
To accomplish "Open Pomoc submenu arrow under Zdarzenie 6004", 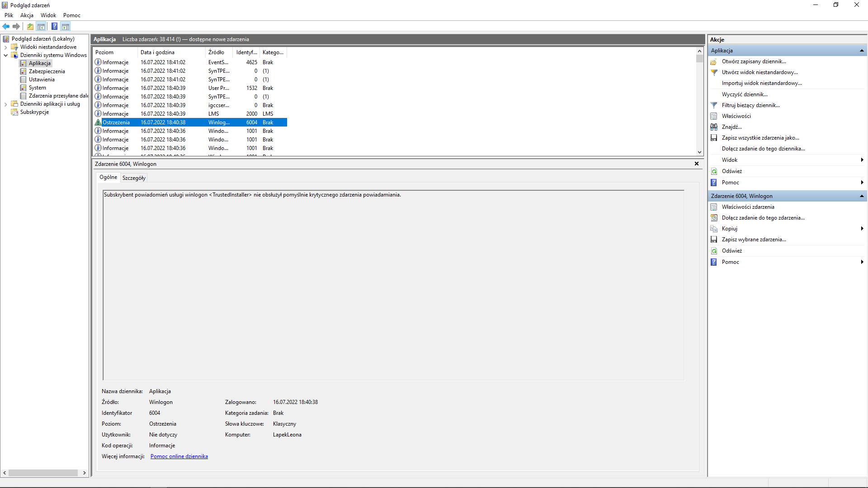I will pyautogui.click(x=862, y=262).
